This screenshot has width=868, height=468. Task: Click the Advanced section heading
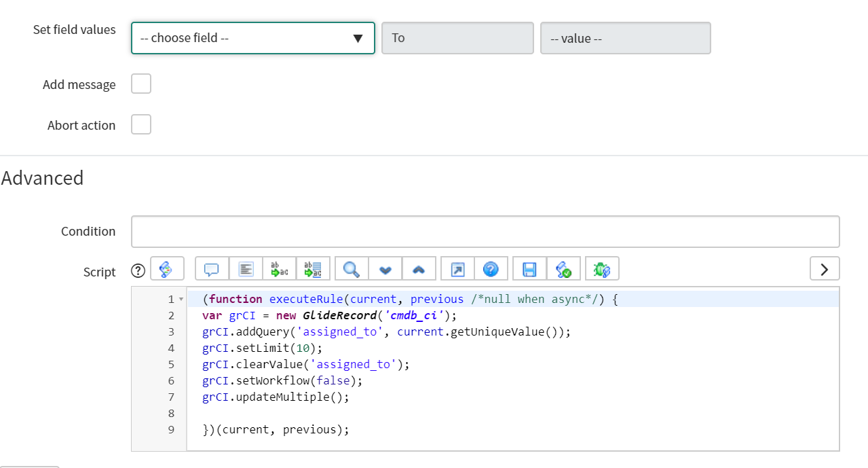42,178
